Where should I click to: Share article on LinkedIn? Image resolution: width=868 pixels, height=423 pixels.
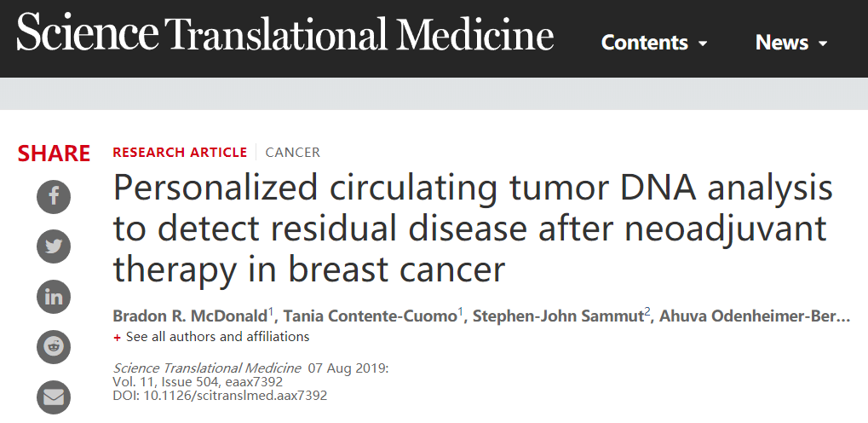(54, 297)
